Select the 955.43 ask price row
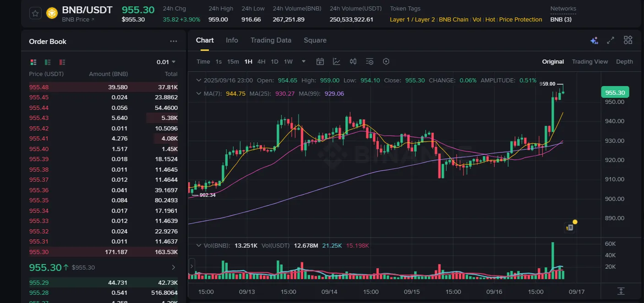This screenshot has height=303, width=644. point(103,118)
